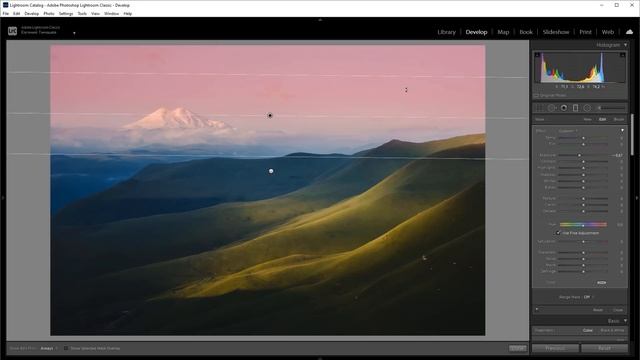Screen dimensions: 640x360
Task: Hide the right panel group arrow
Action: pyautogui.click(x=637, y=198)
